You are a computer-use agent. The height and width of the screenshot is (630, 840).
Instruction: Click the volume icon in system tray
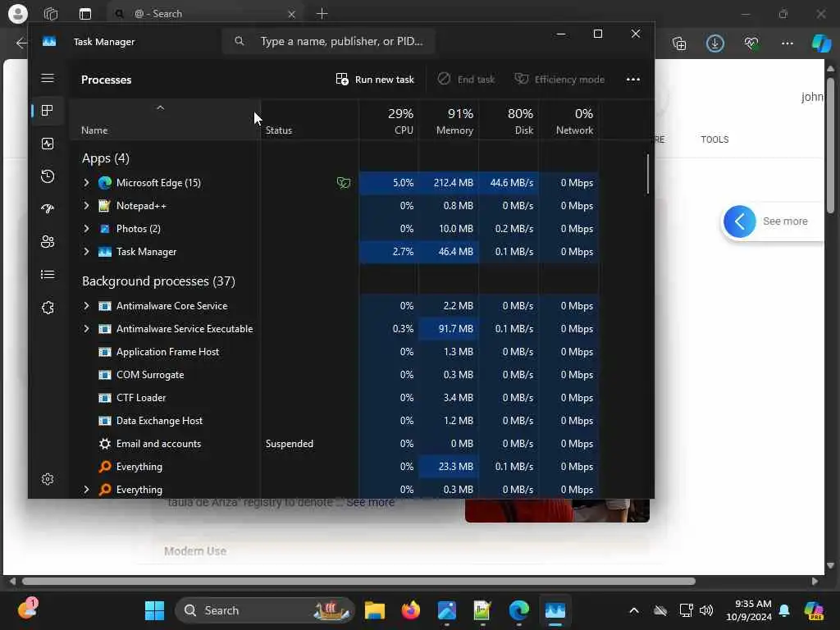(x=706, y=610)
